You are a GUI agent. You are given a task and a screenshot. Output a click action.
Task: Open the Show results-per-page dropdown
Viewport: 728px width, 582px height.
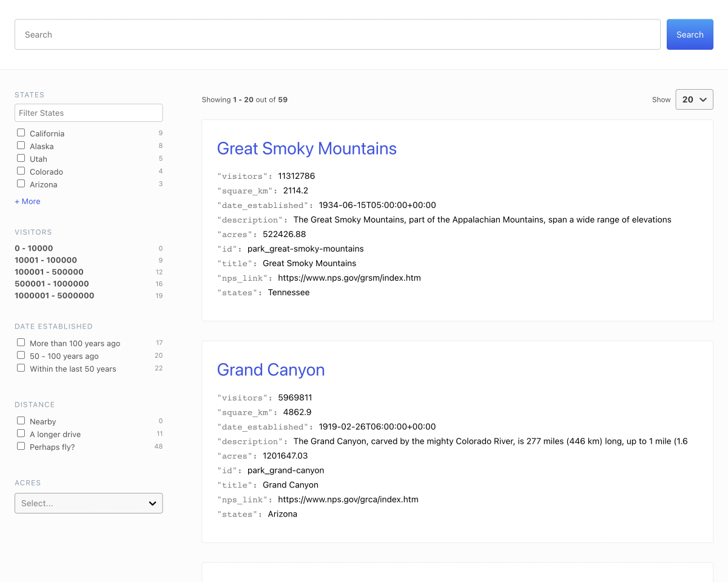point(694,99)
